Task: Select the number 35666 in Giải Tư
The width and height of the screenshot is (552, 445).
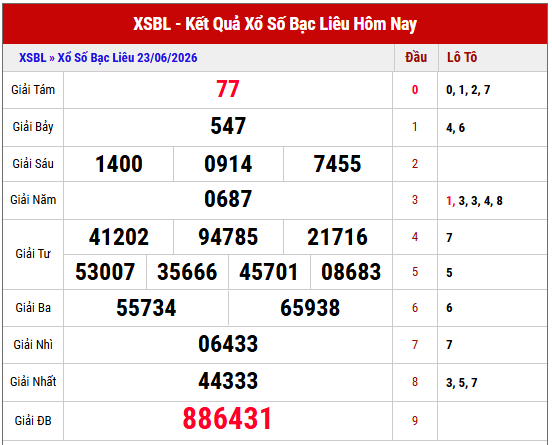Action: (187, 272)
